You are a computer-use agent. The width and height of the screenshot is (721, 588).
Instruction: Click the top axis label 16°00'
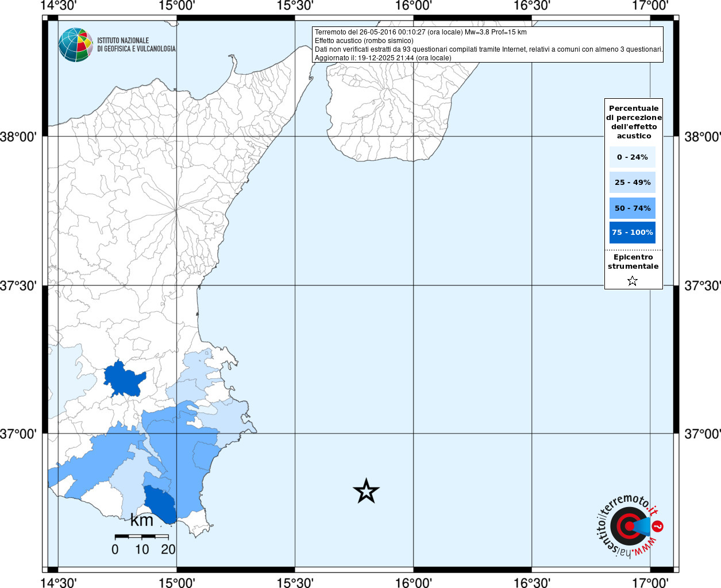click(x=414, y=6)
